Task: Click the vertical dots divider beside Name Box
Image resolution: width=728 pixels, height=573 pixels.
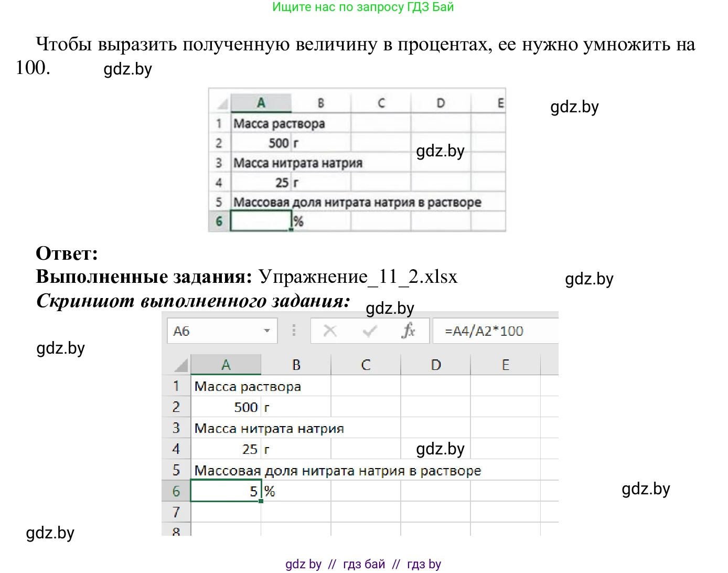Action: tap(294, 331)
